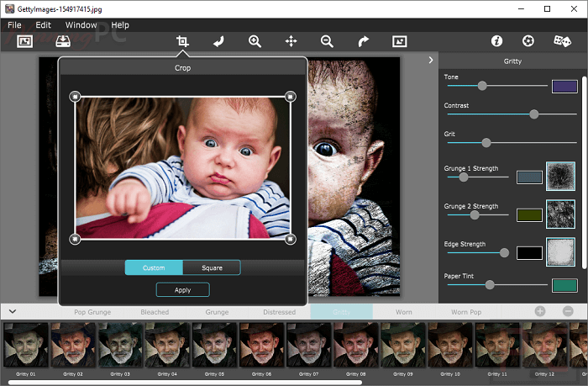Switch crop mode to Square
The height and width of the screenshot is (386, 588).
click(x=212, y=267)
